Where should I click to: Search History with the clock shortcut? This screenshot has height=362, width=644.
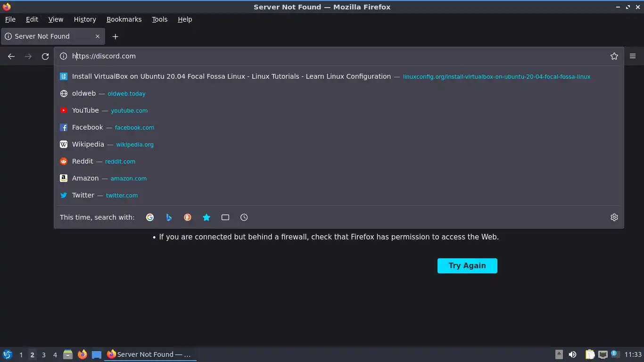tap(244, 217)
